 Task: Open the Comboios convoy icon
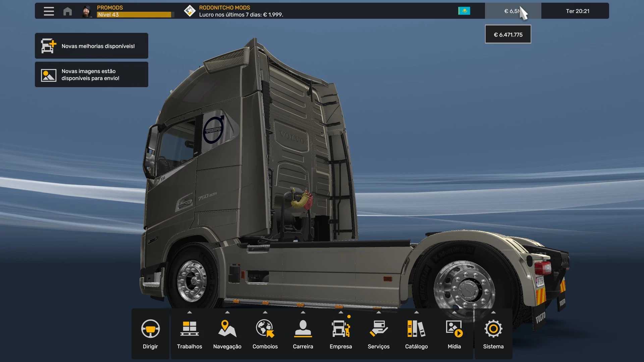pyautogui.click(x=265, y=329)
